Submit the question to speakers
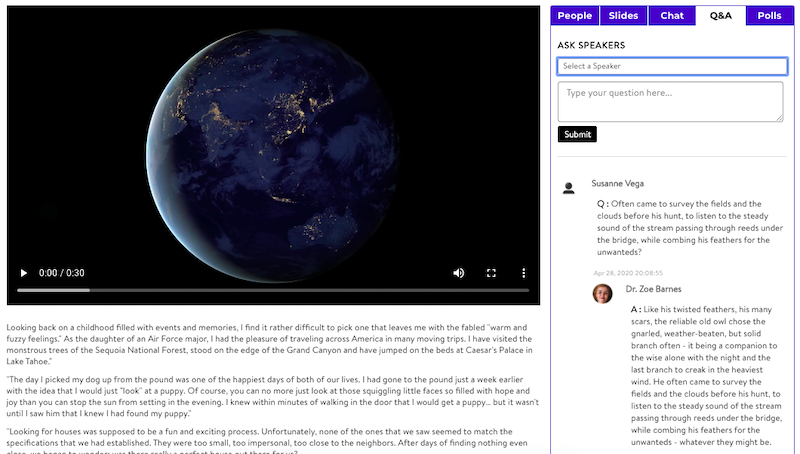The image size is (800, 454). pos(577,134)
